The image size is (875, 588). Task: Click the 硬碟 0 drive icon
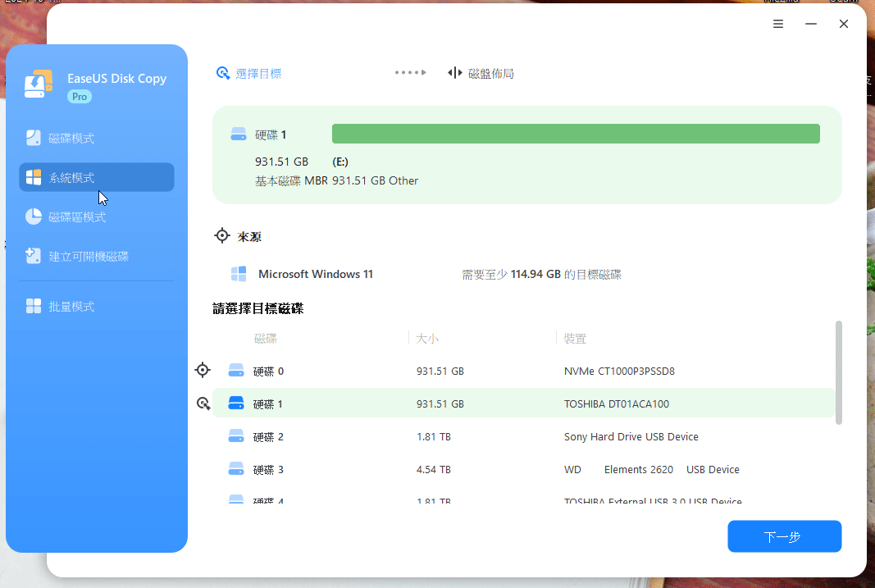pos(236,371)
